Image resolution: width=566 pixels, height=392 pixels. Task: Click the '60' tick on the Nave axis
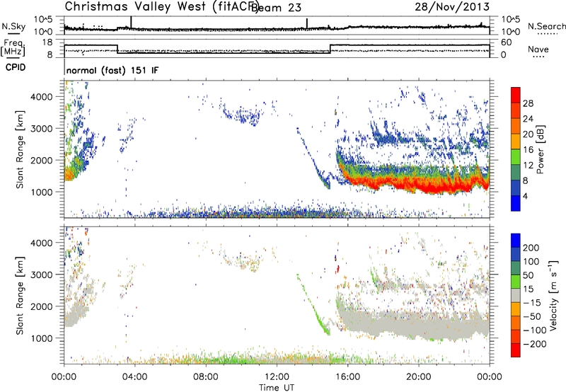point(507,42)
